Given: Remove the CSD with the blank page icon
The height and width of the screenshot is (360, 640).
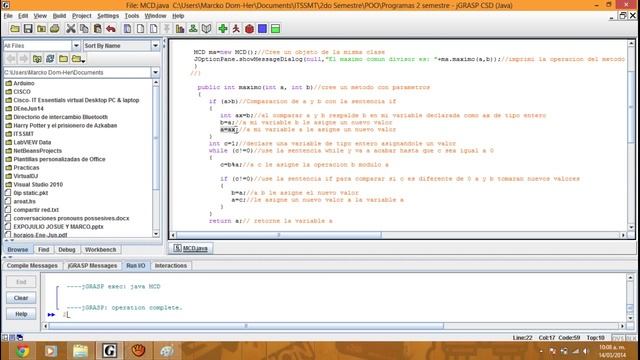Looking at the screenshot, I should click(140, 29).
